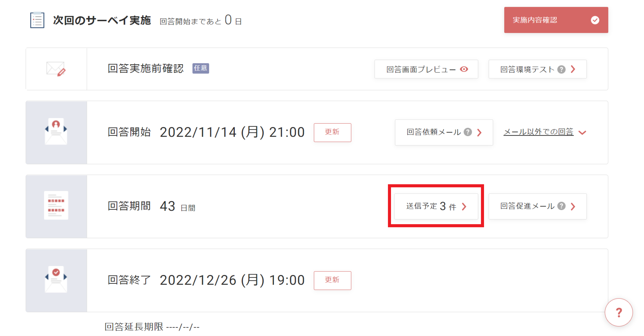Image resolution: width=644 pixels, height=336 pixels.
Task: Open 回答環境テスト button
Action: [x=537, y=69]
